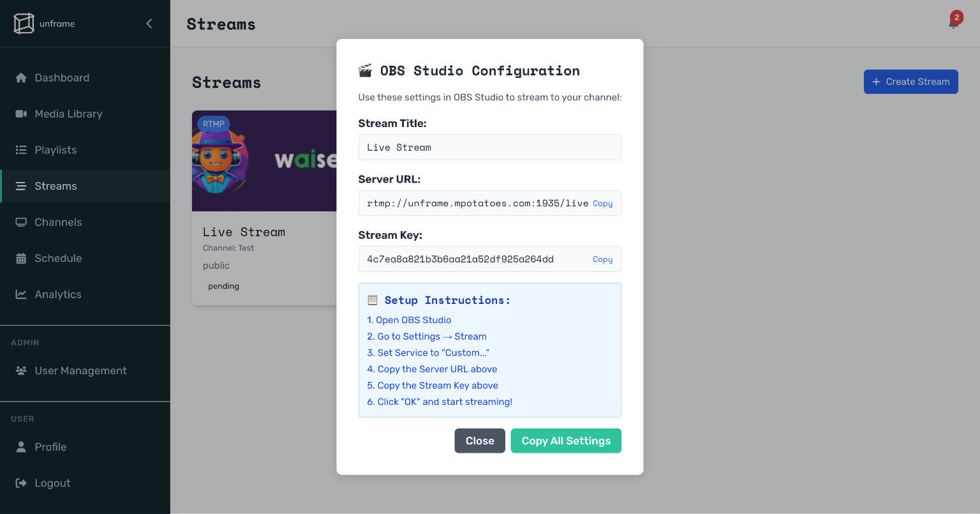Viewport: 980px width, 514px height.
Task: Click the Live Stream card title
Action: (x=244, y=232)
